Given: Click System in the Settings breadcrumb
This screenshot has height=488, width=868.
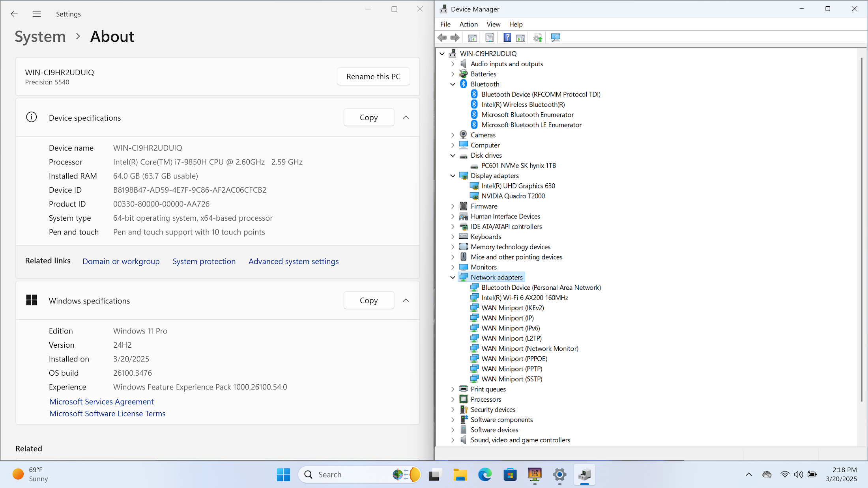Looking at the screenshot, I should (40, 37).
